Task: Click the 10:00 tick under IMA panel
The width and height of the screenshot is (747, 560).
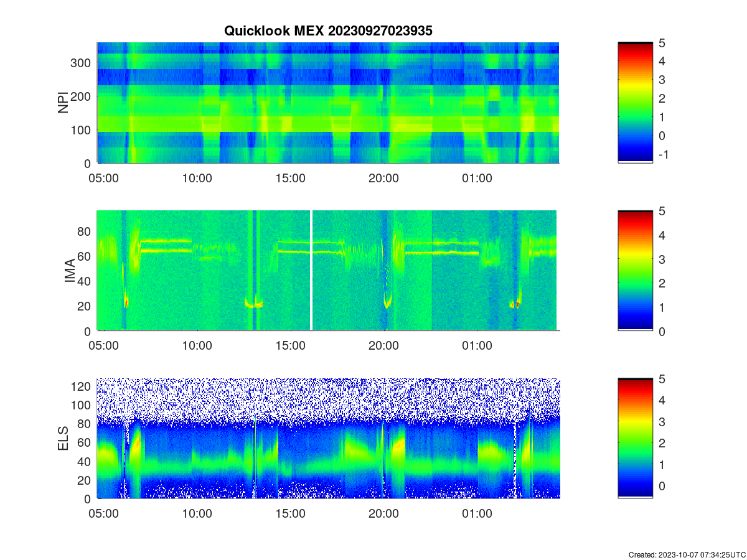Action: [x=197, y=346]
